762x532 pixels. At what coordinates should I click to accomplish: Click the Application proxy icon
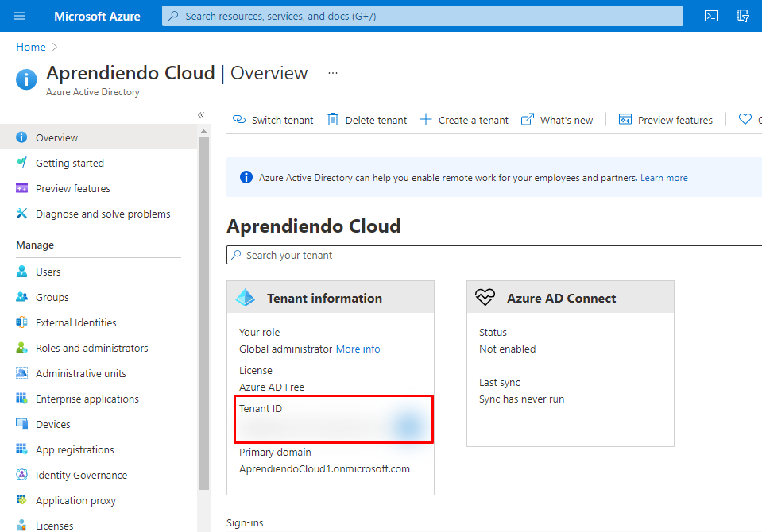21,500
